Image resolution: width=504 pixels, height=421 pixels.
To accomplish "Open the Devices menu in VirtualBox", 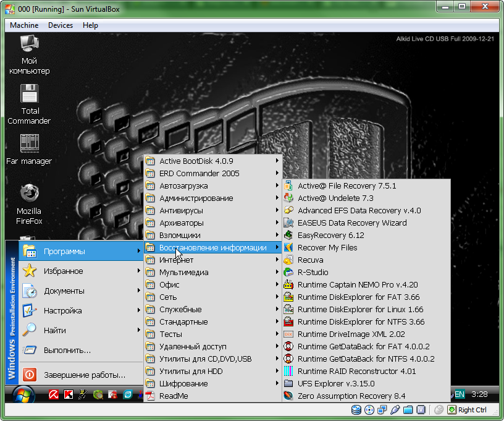I will (x=61, y=25).
